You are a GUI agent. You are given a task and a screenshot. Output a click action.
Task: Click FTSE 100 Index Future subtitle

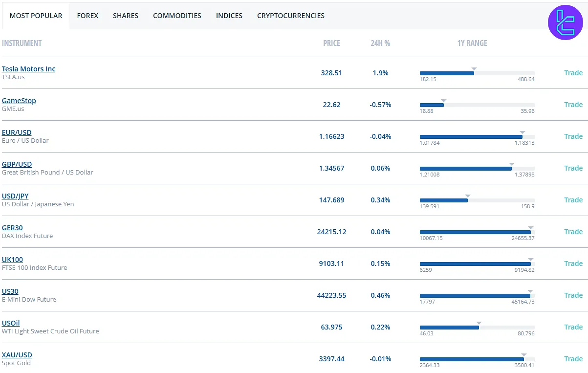(34, 268)
